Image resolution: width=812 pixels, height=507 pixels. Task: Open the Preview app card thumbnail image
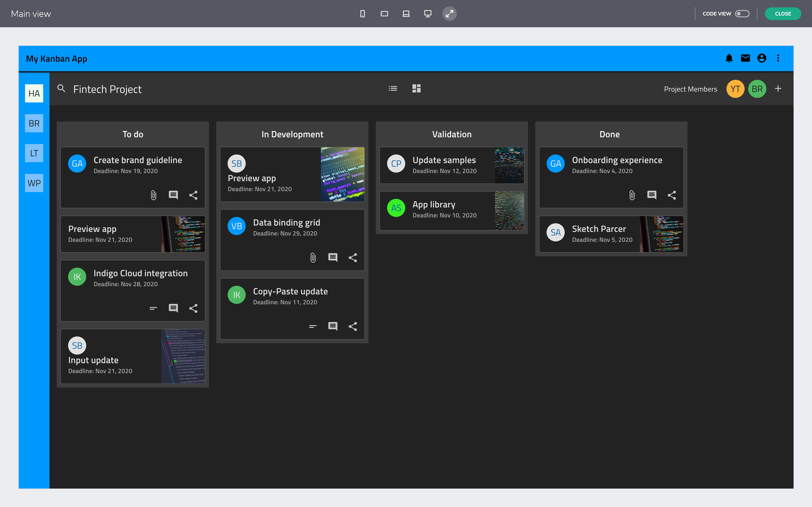pos(342,174)
